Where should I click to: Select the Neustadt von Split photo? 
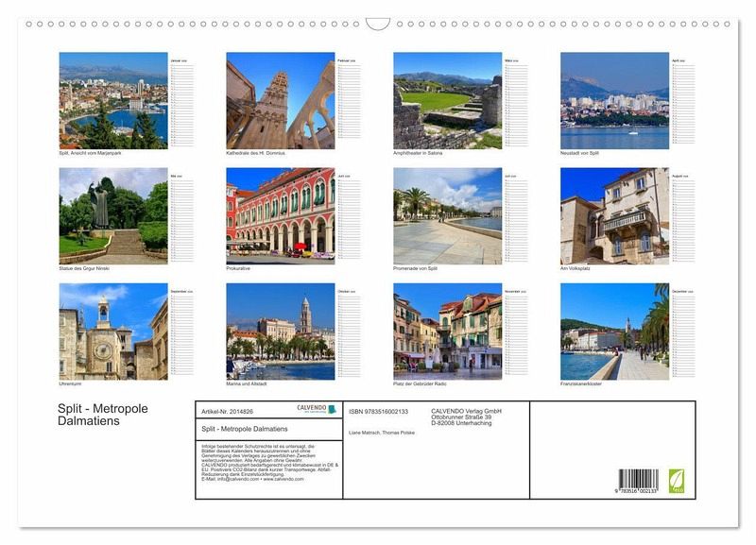[614, 100]
